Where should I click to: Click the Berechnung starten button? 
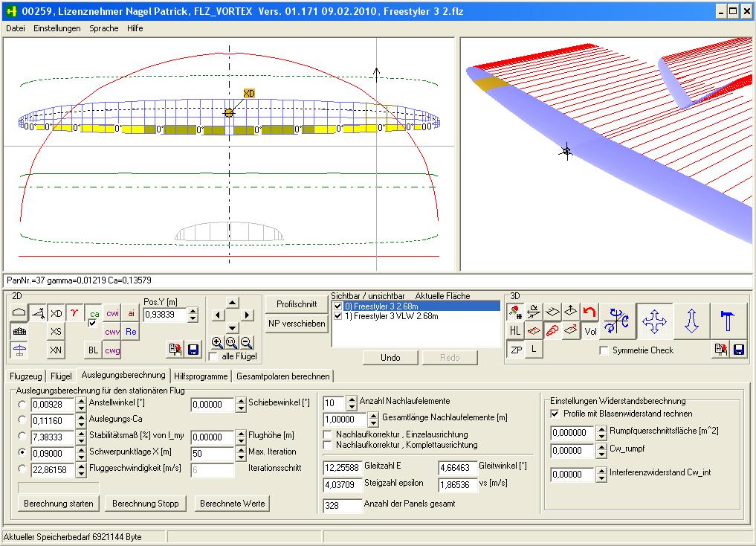(59, 504)
